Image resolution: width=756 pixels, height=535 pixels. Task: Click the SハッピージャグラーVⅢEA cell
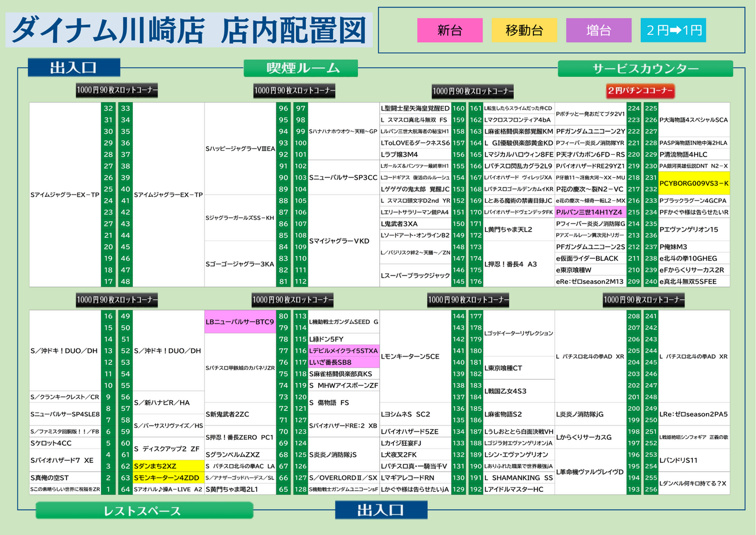click(x=240, y=148)
